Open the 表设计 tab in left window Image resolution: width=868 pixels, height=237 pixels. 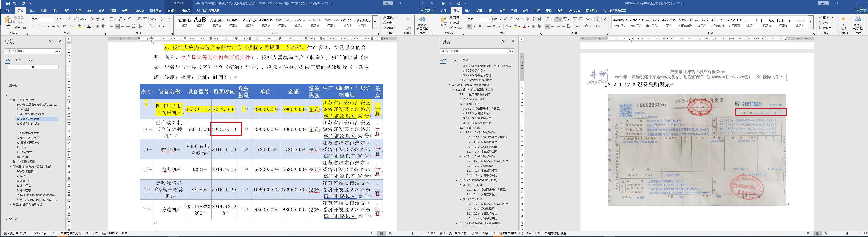tap(172, 11)
